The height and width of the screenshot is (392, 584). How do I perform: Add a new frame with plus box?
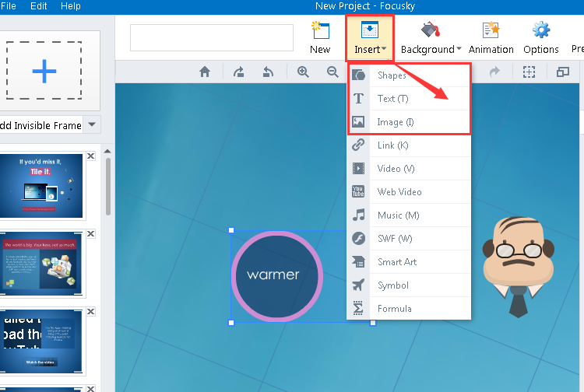pyautogui.click(x=44, y=71)
